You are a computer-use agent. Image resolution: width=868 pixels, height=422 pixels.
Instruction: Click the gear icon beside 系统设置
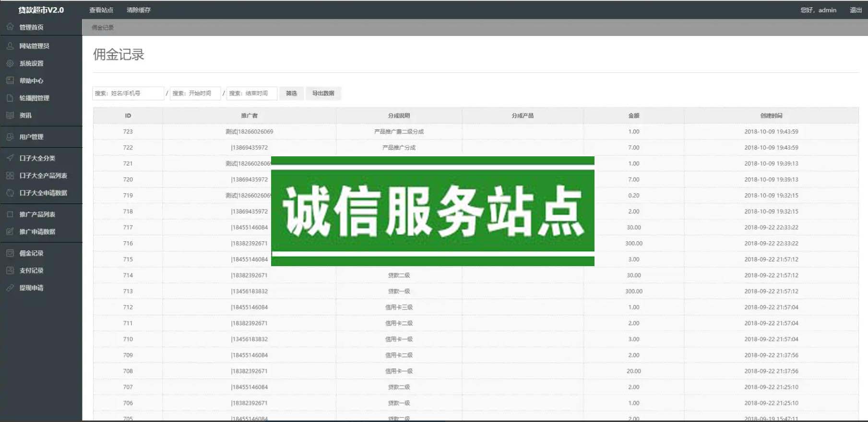point(10,63)
